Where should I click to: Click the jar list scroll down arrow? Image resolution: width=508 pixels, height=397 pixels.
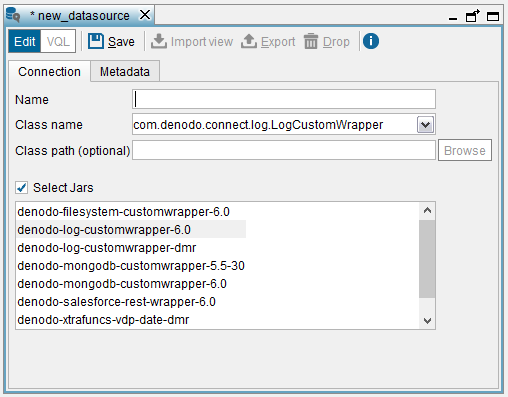point(427,321)
